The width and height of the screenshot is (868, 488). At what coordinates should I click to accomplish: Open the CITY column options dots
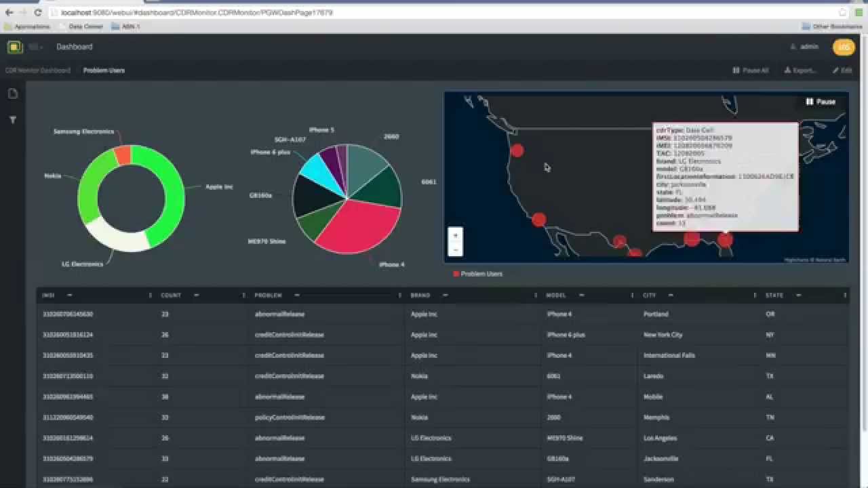[754, 296]
